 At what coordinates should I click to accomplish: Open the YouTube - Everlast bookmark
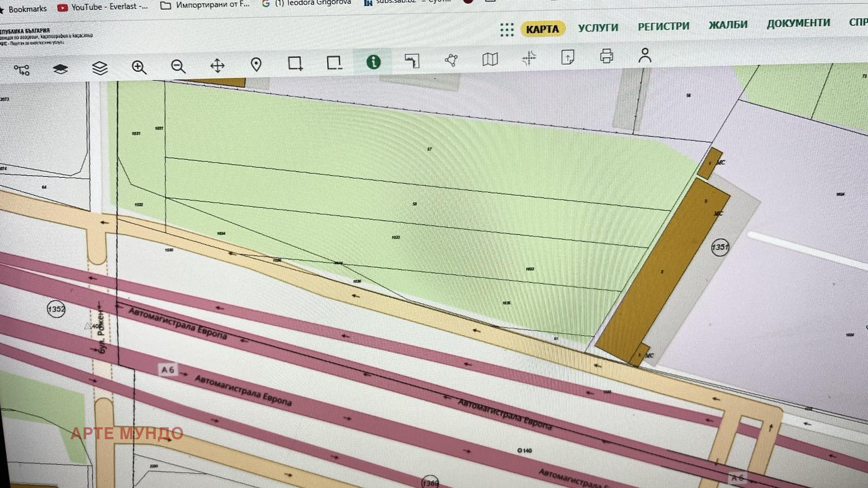[103, 7]
